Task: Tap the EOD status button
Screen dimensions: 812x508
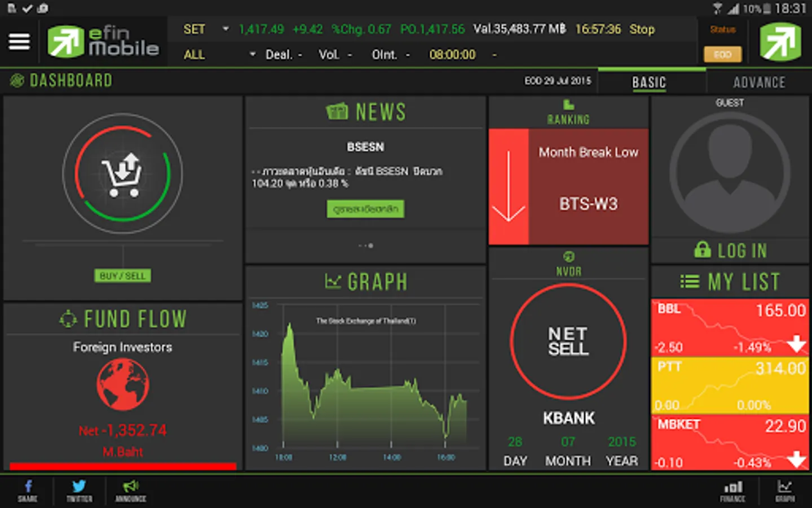Action: tap(722, 54)
